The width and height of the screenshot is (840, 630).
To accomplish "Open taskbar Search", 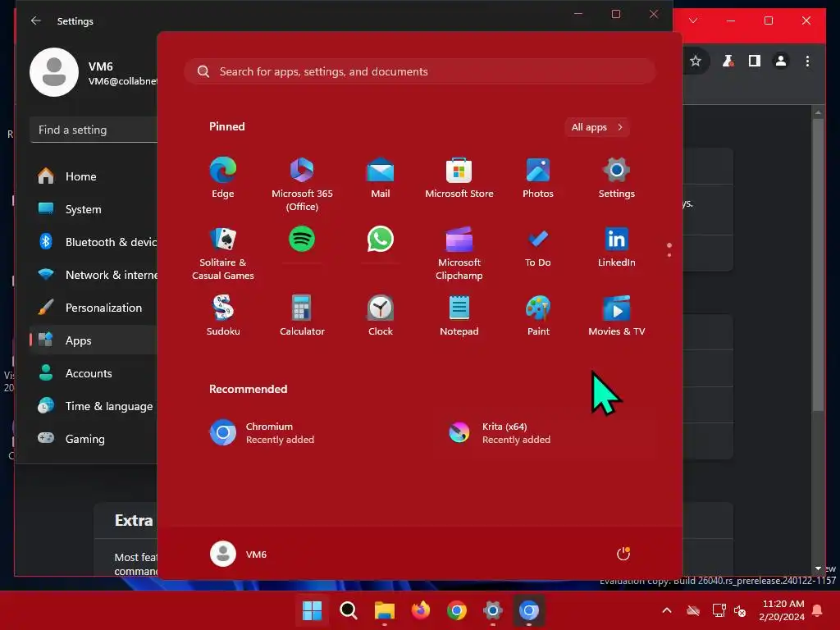I will click(x=348, y=610).
